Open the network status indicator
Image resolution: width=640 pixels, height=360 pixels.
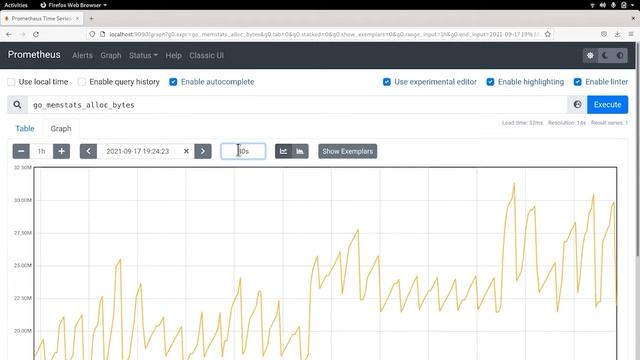(x=592, y=5)
